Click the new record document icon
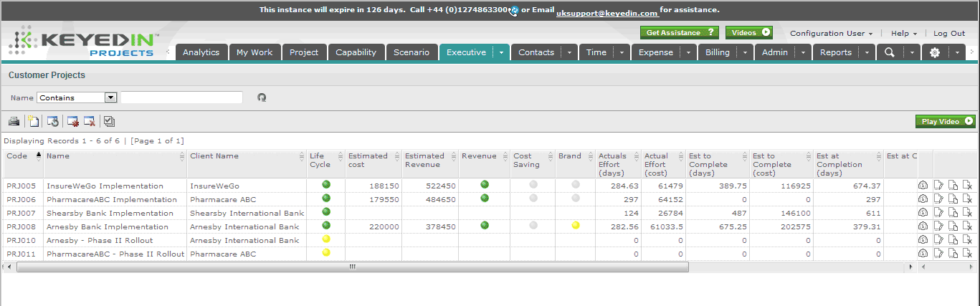 point(33,122)
